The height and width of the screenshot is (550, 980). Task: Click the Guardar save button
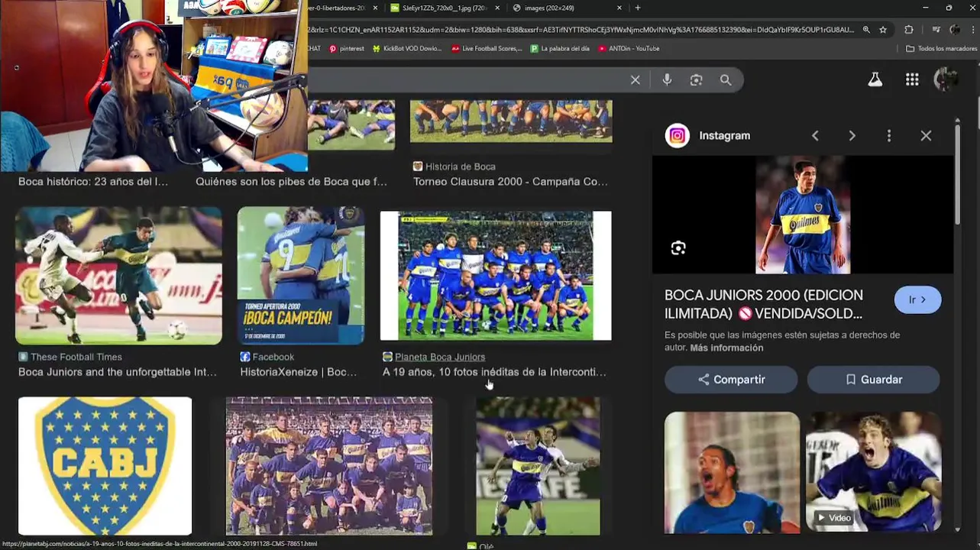(873, 380)
